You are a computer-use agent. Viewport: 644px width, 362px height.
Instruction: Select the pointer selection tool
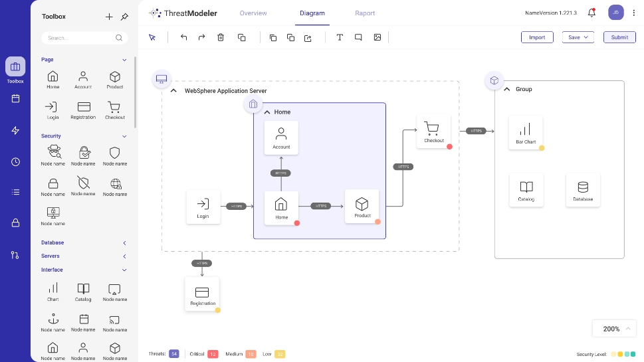[x=152, y=37]
